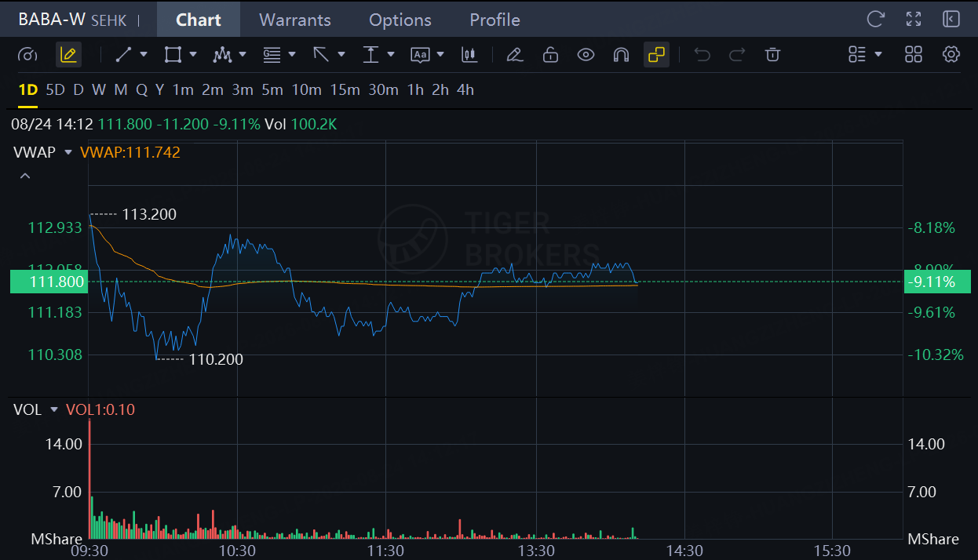Screen dimensions: 978x560
Task: Select the 2h interval
Action: pyautogui.click(x=440, y=90)
